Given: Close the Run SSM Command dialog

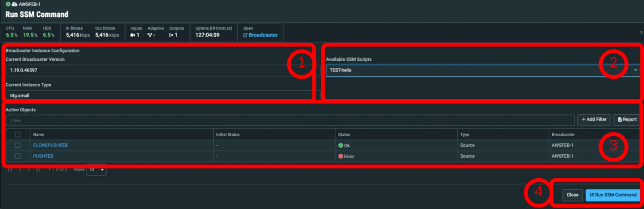Looking at the screenshot, I should pyautogui.click(x=572, y=195).
